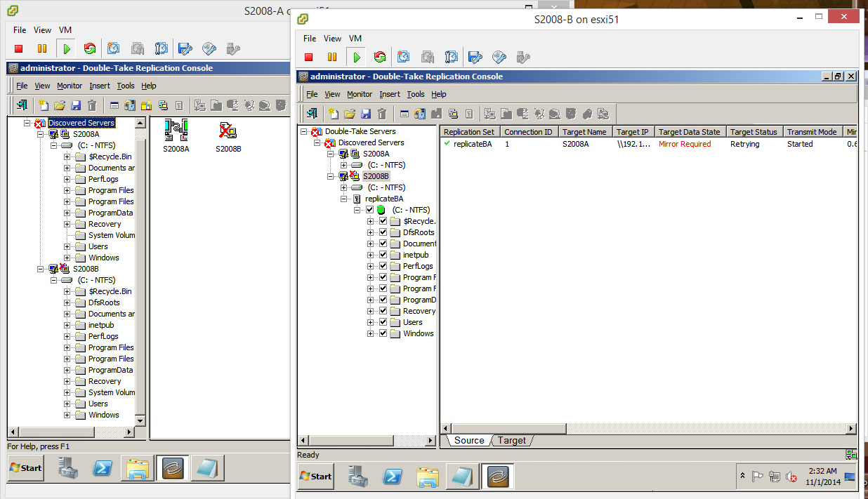The width and height of the screenshot is (868, 499).
Task: Collapse the replicateBA node in the tree
Action: (x=344, y=199)
